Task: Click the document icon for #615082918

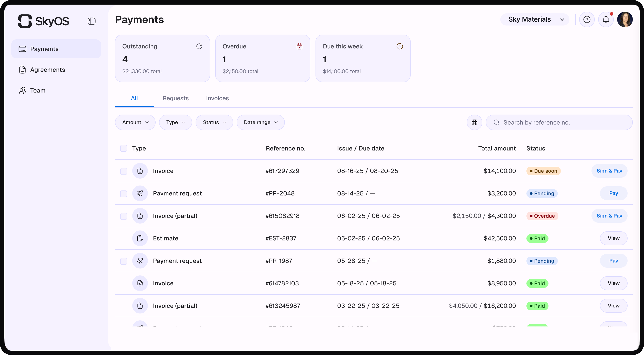Action: (x=140, y=216)
